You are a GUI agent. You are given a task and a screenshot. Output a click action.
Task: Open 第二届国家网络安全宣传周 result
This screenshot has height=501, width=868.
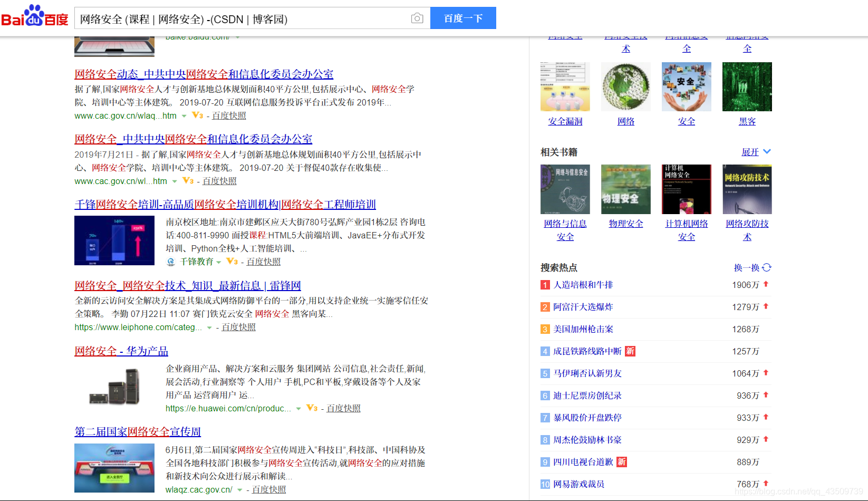138,432
